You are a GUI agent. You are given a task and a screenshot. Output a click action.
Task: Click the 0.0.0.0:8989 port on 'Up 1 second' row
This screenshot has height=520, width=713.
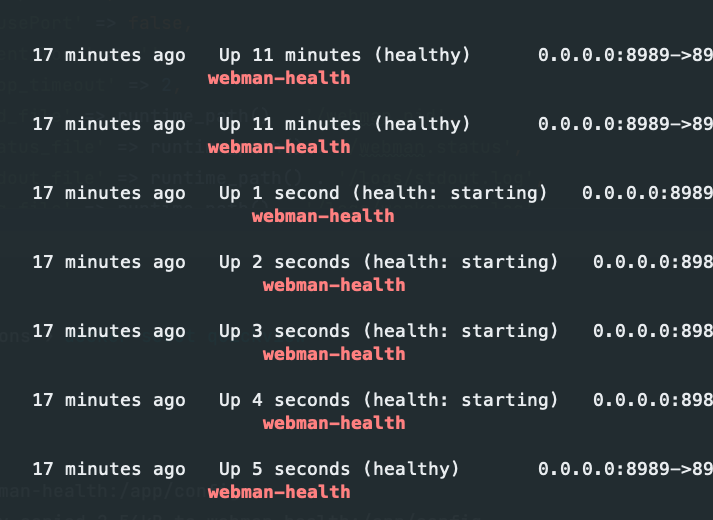[648, 193]
